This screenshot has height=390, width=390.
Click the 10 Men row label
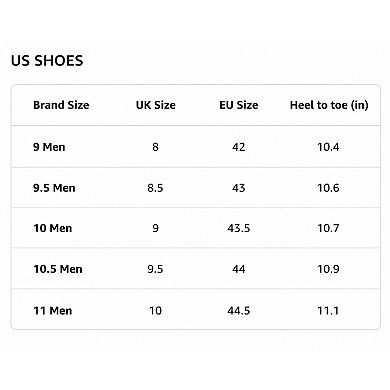pyautogui.click(x=53, y=228)
